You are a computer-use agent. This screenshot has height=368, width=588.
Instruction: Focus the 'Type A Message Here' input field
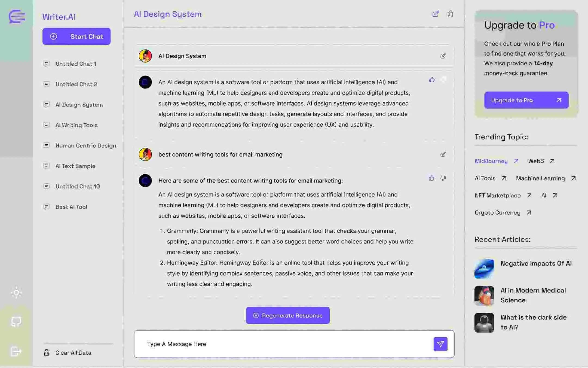[283, 344]
